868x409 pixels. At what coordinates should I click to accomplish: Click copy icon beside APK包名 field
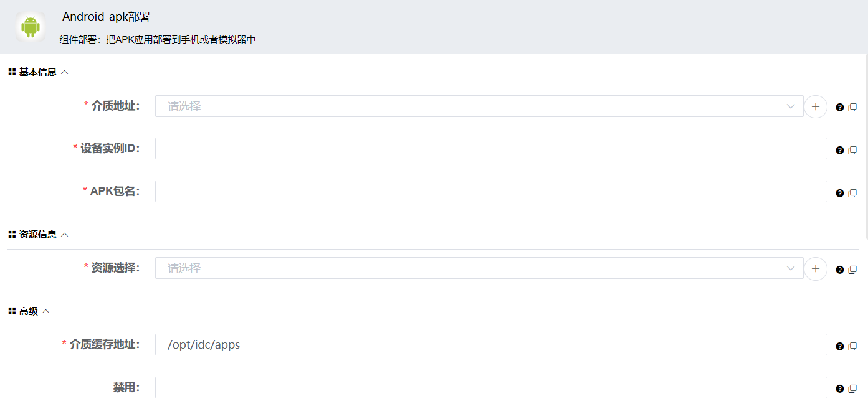[852, 193]
